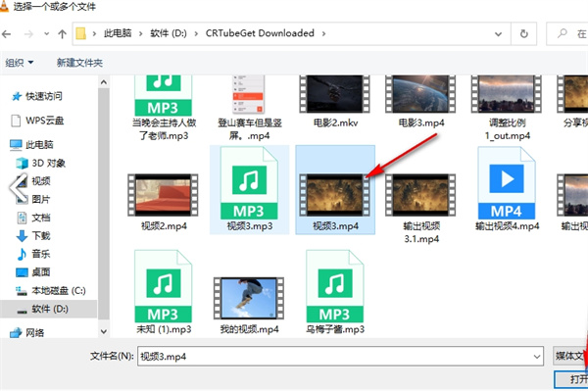Click the sidebar scrollbar up arrow
This screenshot has height=391, width=588.
[104, 81]
